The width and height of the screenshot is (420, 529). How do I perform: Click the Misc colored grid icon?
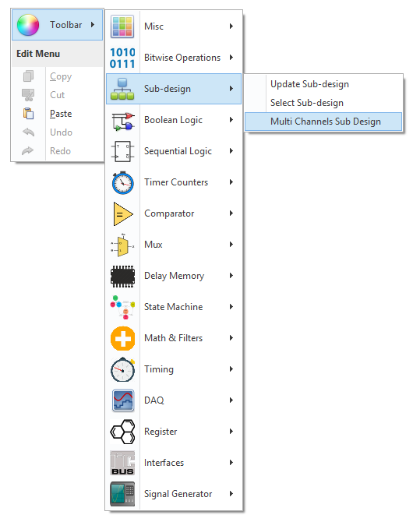tap(122, 26)
